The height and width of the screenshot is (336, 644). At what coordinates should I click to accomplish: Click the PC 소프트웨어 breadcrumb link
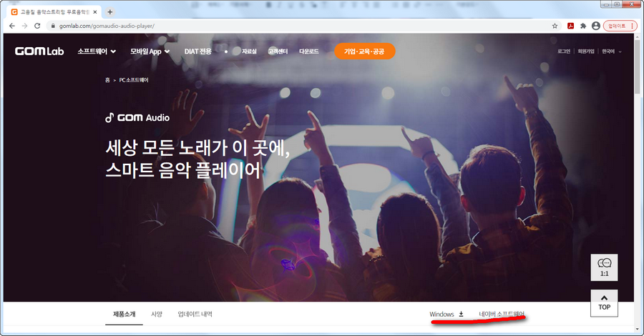[x=134, y=80]
